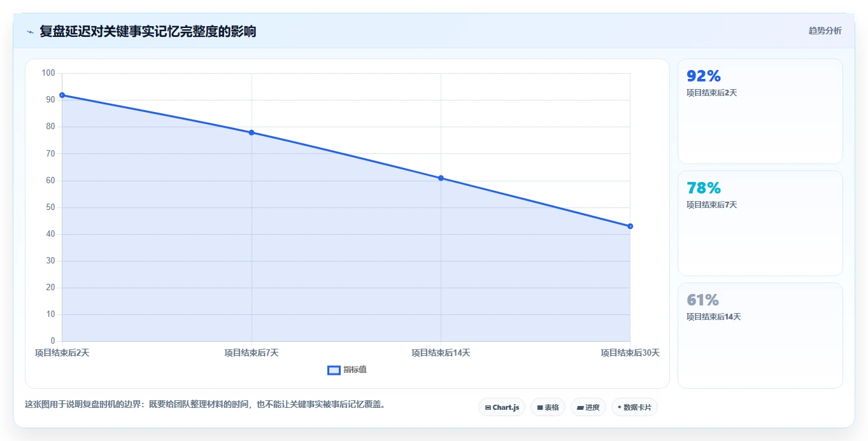Click the 进度 tag pill
868x441 pixels.
click(588, 407)
